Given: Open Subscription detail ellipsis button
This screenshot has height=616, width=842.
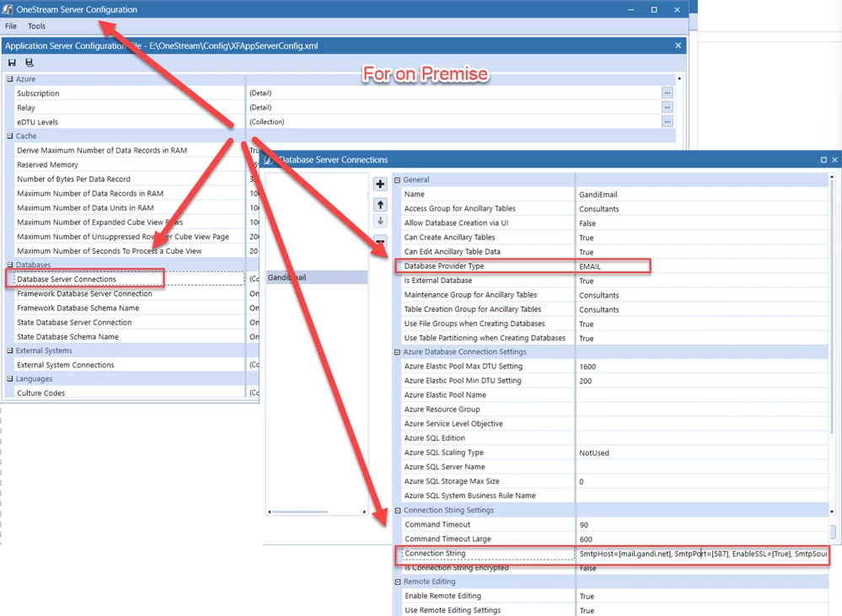Looking at the screenshot, I should pos(667,93).
